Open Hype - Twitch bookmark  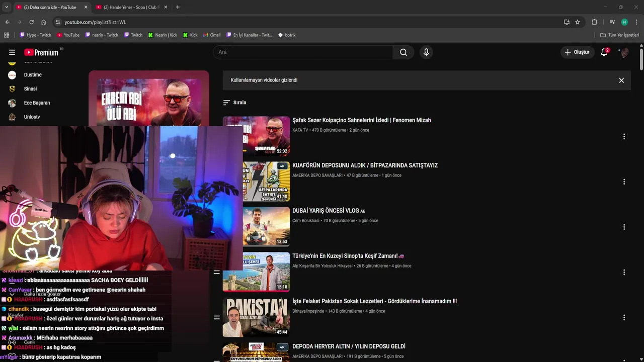35,35
